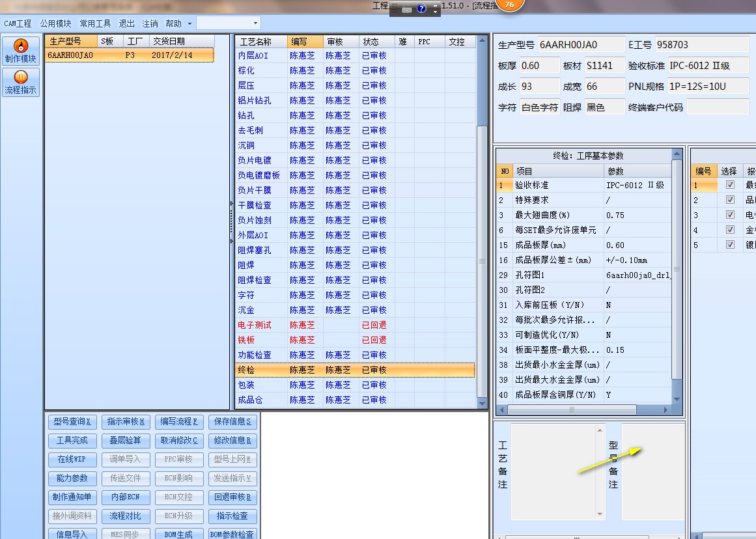Click the 生产型号 field 6AARH00JA0
Image resolution: width=756 pixels, height=539 pixels.
pos(581,45)
